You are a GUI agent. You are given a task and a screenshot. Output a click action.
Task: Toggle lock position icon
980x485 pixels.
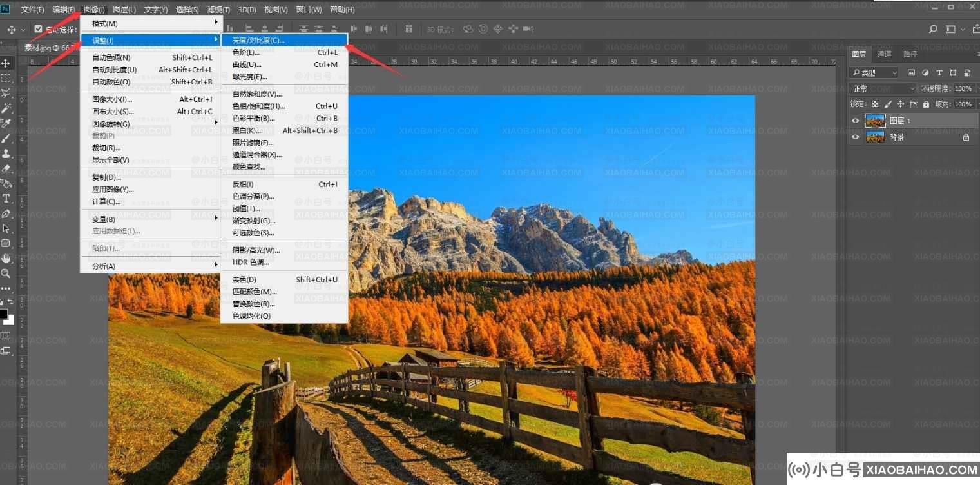(901, 104)
